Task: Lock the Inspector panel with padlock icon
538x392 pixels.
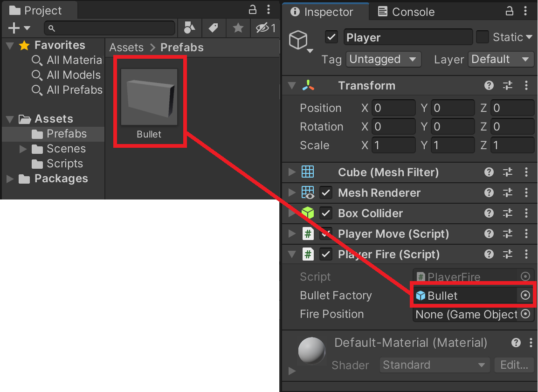Action: [x=510, y=11]
